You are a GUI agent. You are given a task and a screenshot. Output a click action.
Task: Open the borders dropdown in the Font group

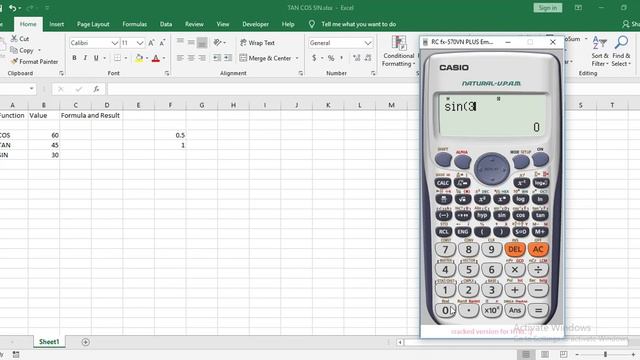tap(125, 58)
